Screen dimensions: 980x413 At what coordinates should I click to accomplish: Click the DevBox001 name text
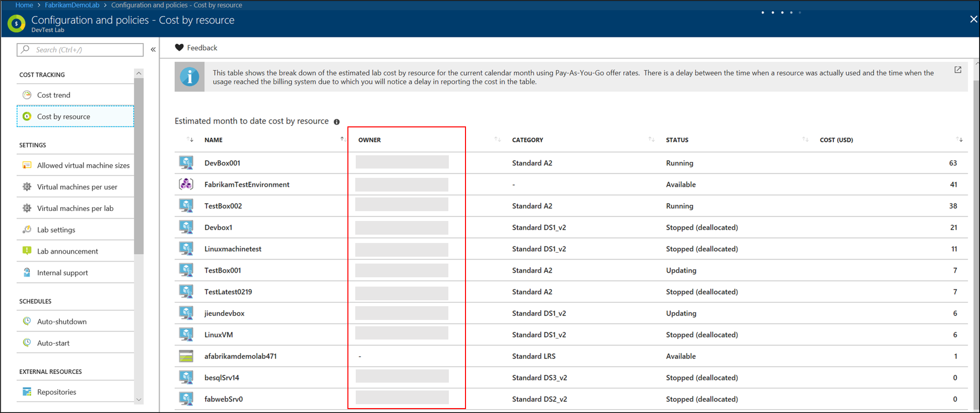tap(222, 163)
